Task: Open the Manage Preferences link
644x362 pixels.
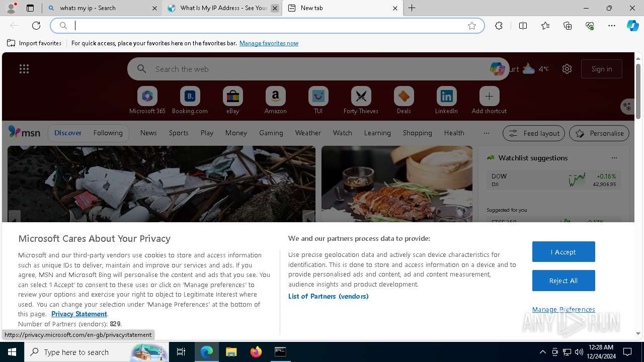Action: [x=563, y=309]
